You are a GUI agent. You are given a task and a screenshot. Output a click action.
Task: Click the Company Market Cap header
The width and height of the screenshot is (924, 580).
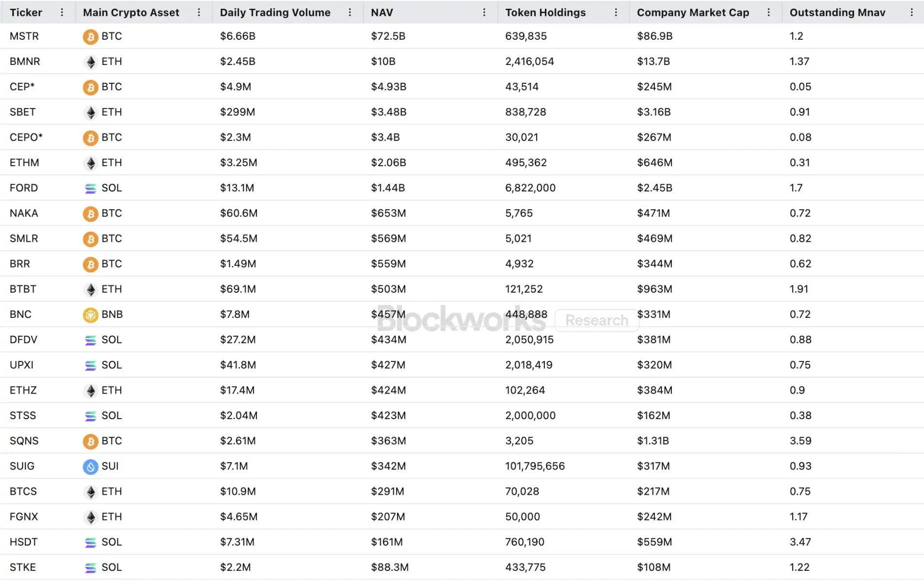click(x=693, y=13)
